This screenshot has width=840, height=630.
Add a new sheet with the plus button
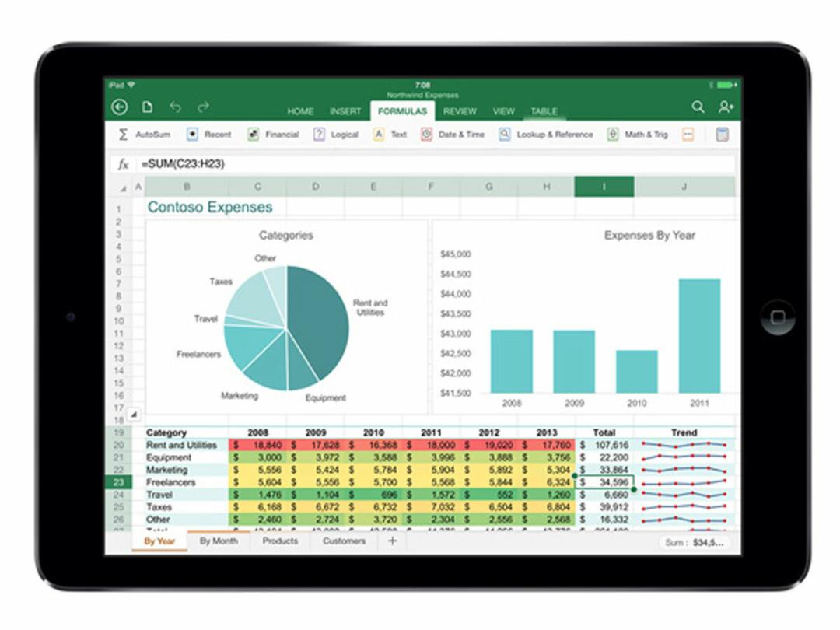tap(392, 541)
